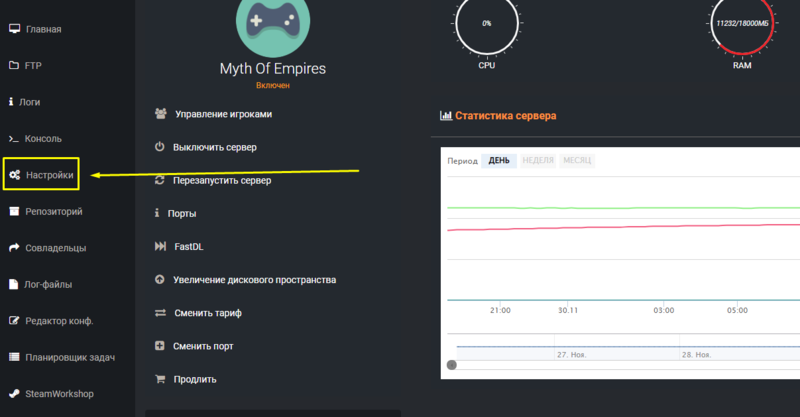Screen dimensions: 800x417
Task: Click the folder icon beside FTP
Action: (x=14, y=66)
